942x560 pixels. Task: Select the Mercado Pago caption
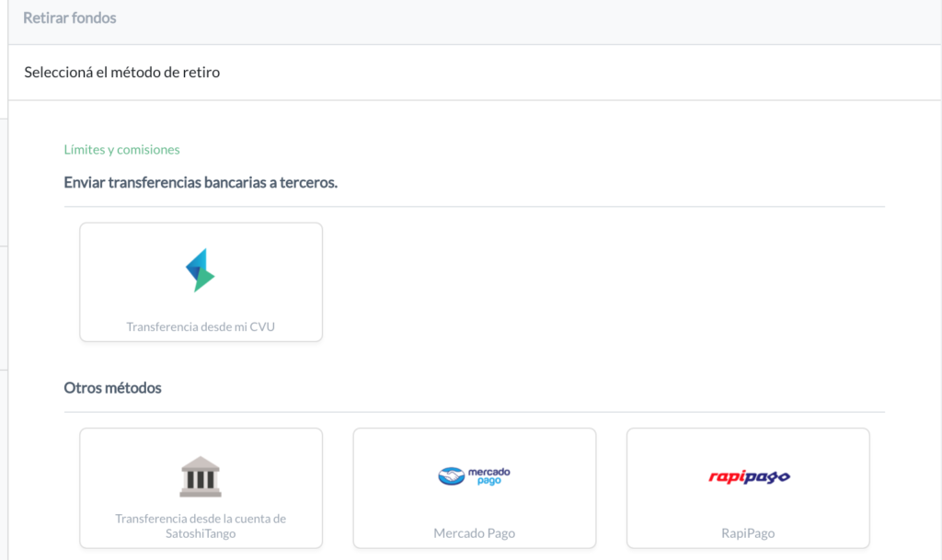tap(475, 533)
